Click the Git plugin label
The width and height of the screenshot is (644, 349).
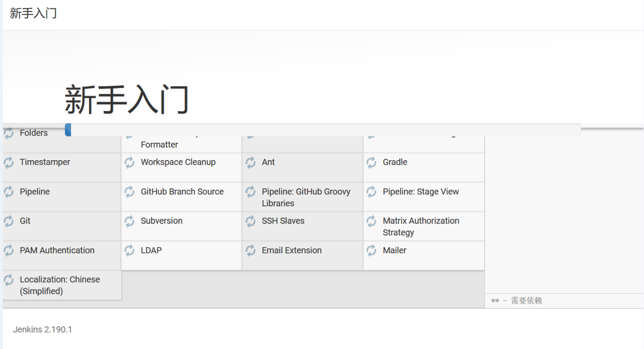25,221
